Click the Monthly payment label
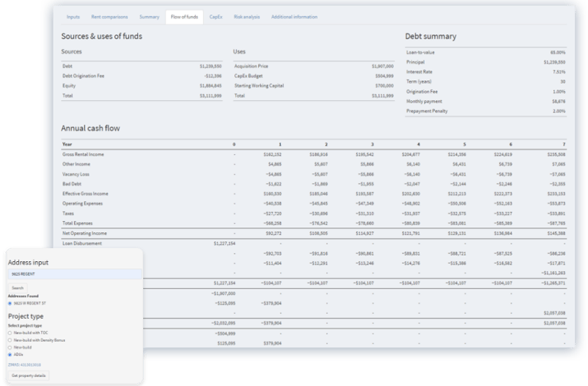This screenshot has width=588, height=386. point(424,101)
